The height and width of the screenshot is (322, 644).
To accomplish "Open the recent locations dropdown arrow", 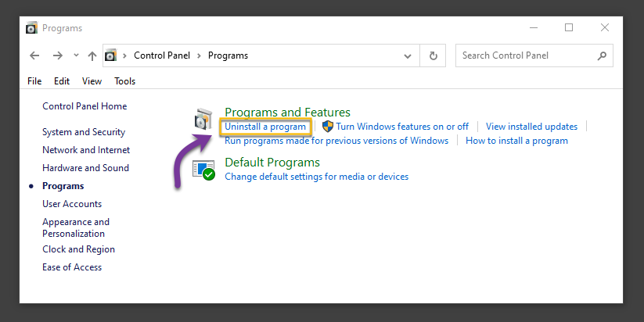I will pos(76,55).
